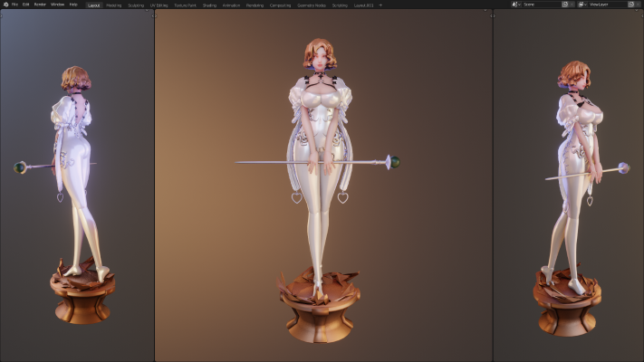Click the new scene icon
The image size is (644, 362).
pyautogui.click(x=565, y=5)
